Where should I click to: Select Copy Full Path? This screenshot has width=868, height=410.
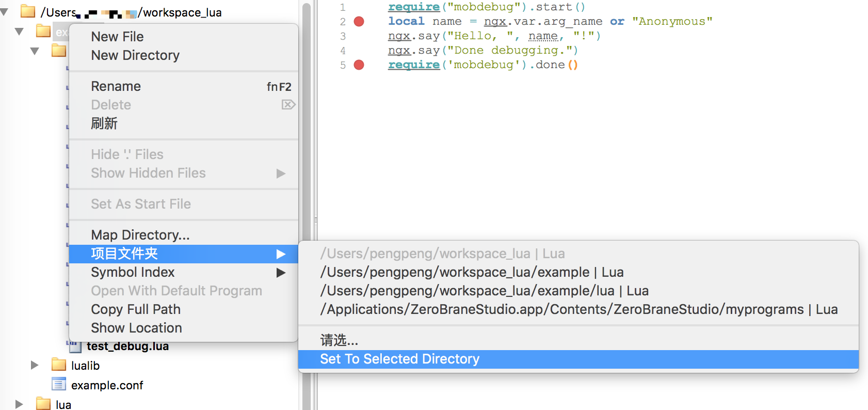pos(183,309)
